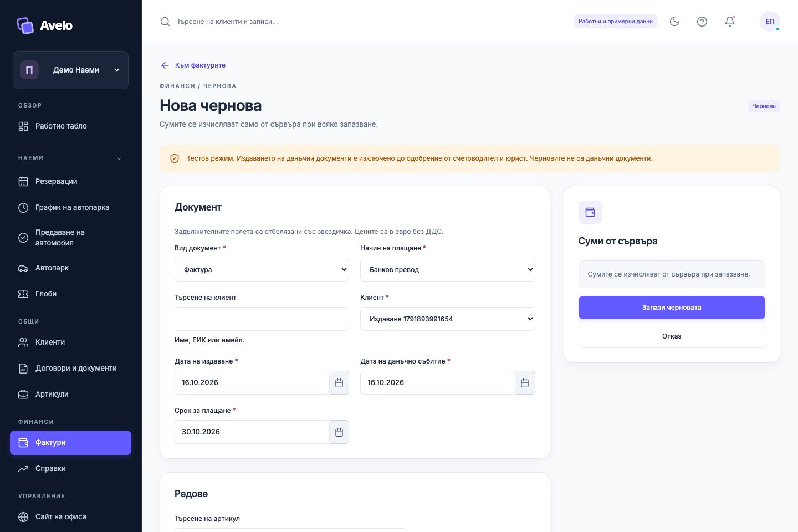This screenshot has width=798, height=532.
Task: Collapse the НАЕМИ sidebar section chevron
Action: pos(119,158)
